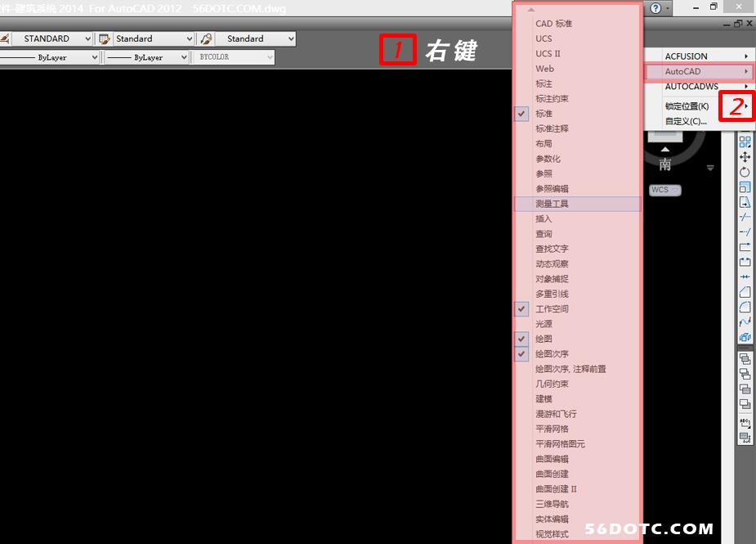The image size is (756, 544).
Task: Click the Move tool in Modify toolbar
Action: tap(745, 157)
